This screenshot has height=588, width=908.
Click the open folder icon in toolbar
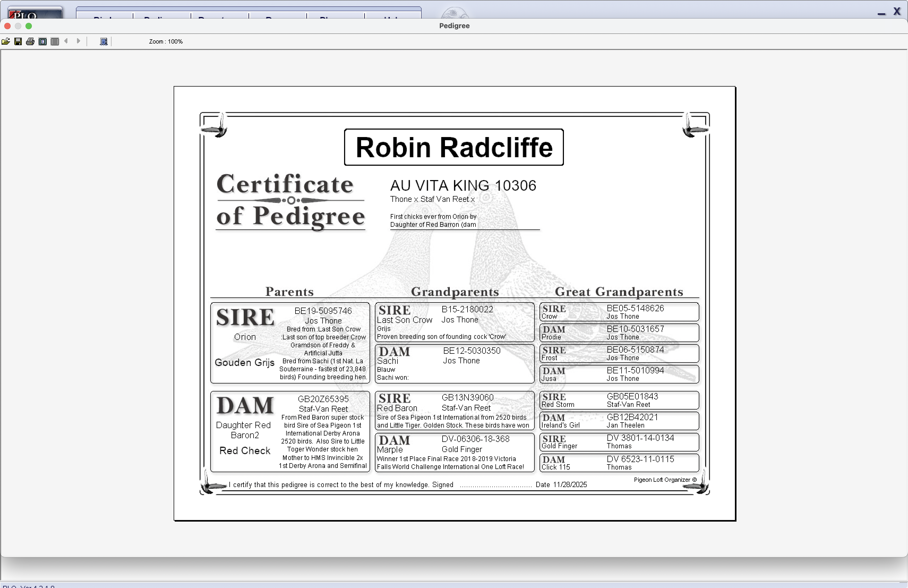coord(6,42)
